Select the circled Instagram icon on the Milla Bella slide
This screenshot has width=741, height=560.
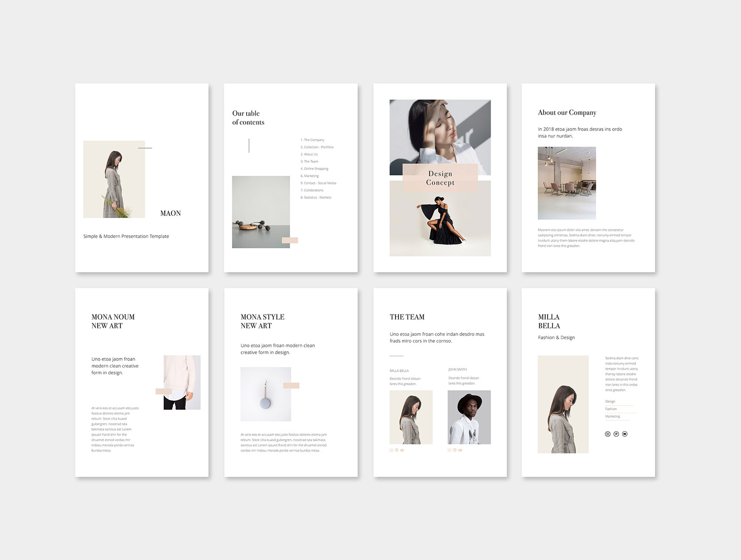click(x=608, y=434)
